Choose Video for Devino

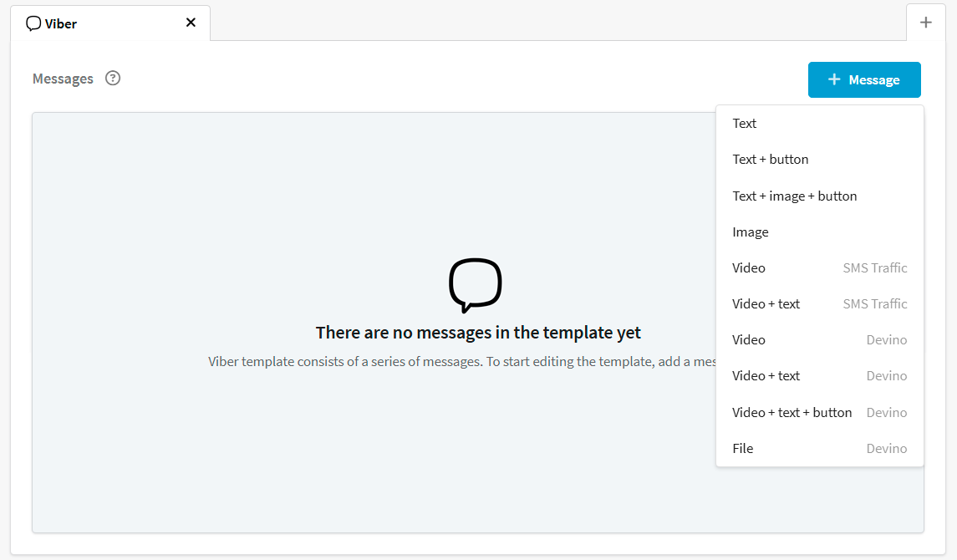(820, 340)
